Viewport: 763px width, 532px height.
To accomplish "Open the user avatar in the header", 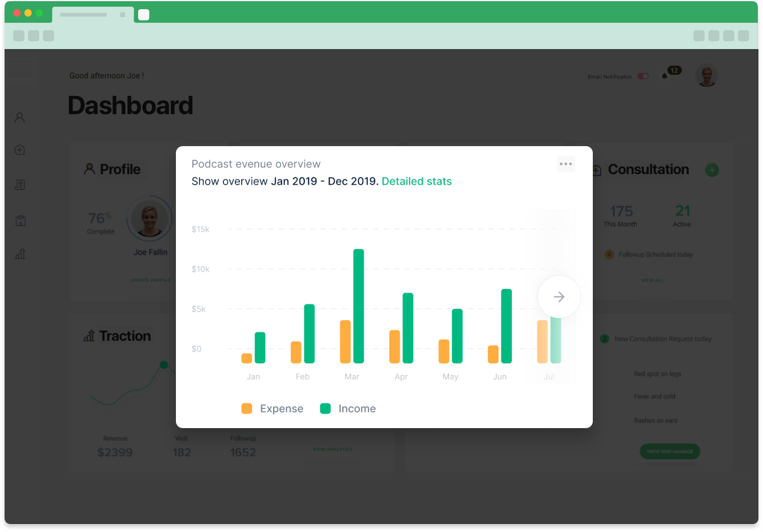I will tap(706, 75).
